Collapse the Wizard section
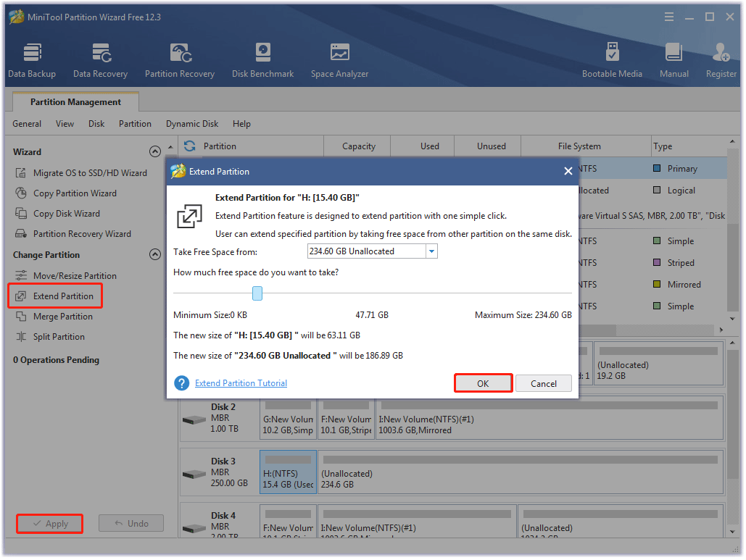 (155, 151)
